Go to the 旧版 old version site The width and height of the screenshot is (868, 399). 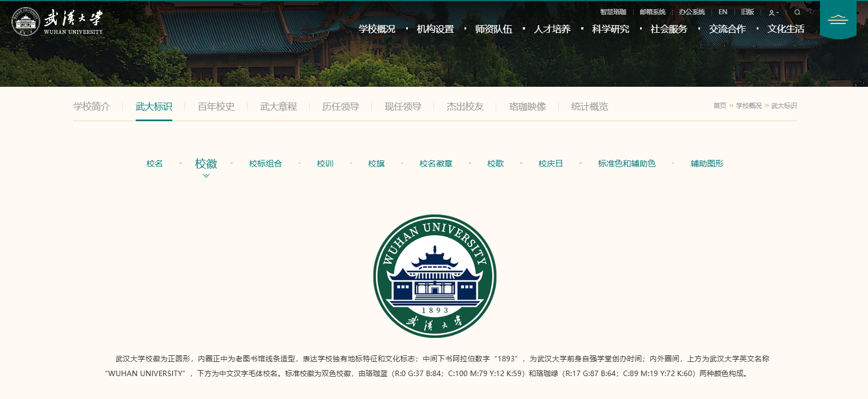[x=748, y=12]
